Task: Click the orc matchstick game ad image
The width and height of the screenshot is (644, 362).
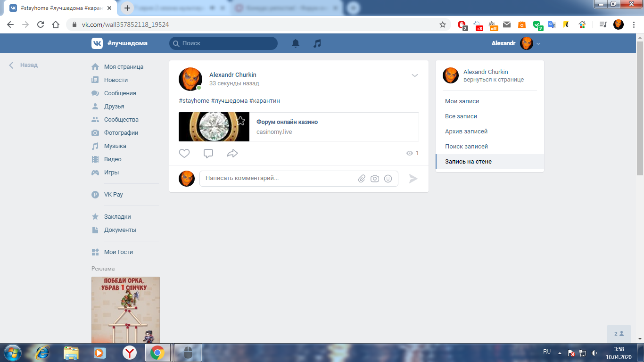Action: (125, 310)
